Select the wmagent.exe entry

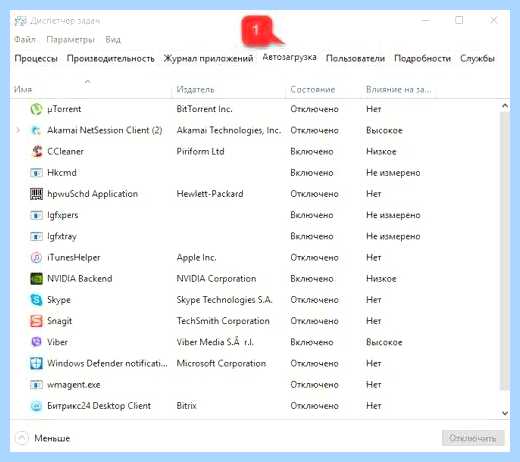pos(74,385)
